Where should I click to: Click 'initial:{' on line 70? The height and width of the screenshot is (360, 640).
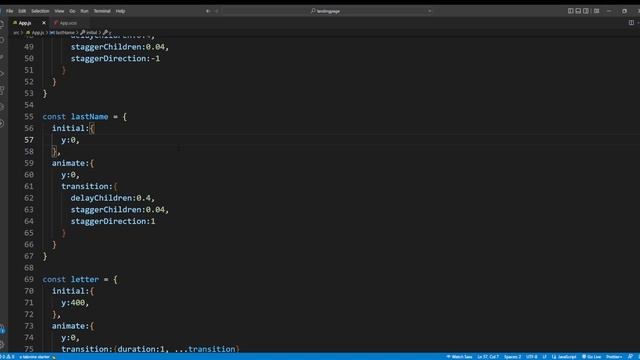[73, 291]
